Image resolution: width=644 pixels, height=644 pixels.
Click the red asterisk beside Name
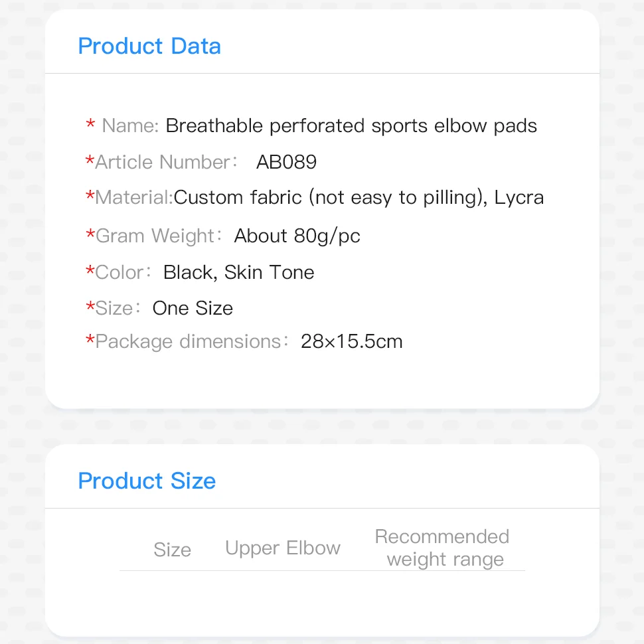[90, 125]
